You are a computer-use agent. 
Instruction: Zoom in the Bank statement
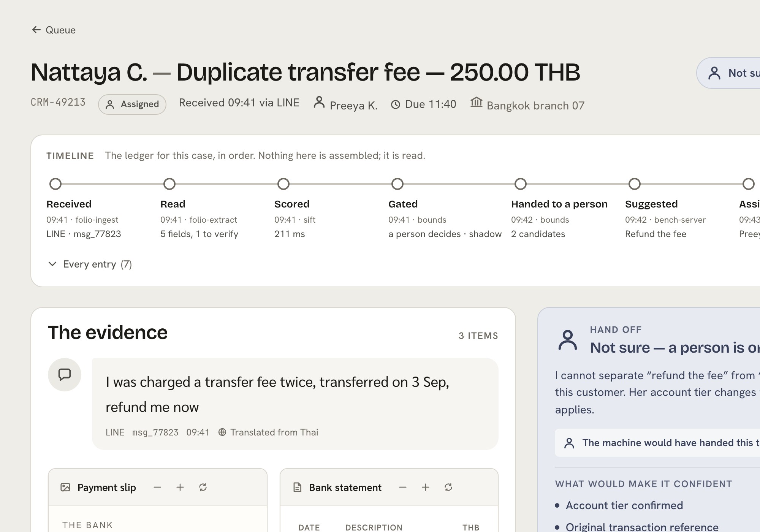pyautogui.click(x=426, y=487)
